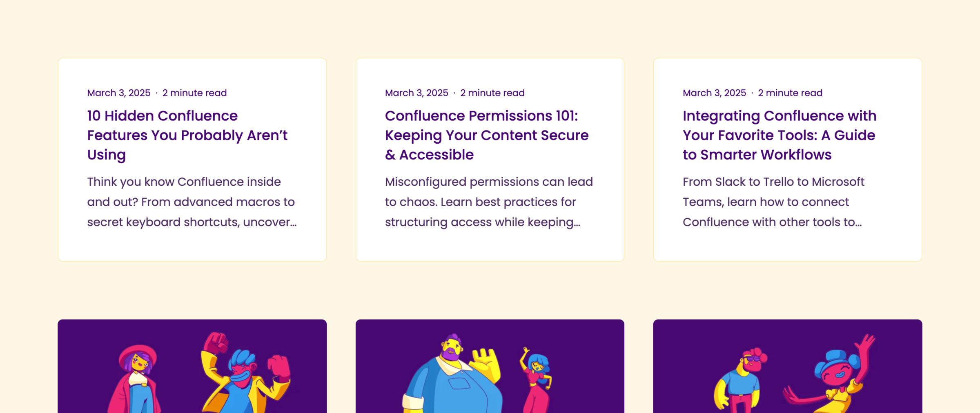Click the date on the Integrating Confluence card
Viewport: 980px width, 413px height.
714,93
